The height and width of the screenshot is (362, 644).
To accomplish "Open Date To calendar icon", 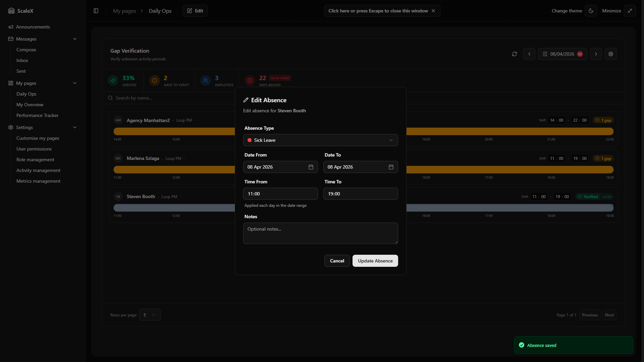I will pyautogui.click(x=391, y=167).
